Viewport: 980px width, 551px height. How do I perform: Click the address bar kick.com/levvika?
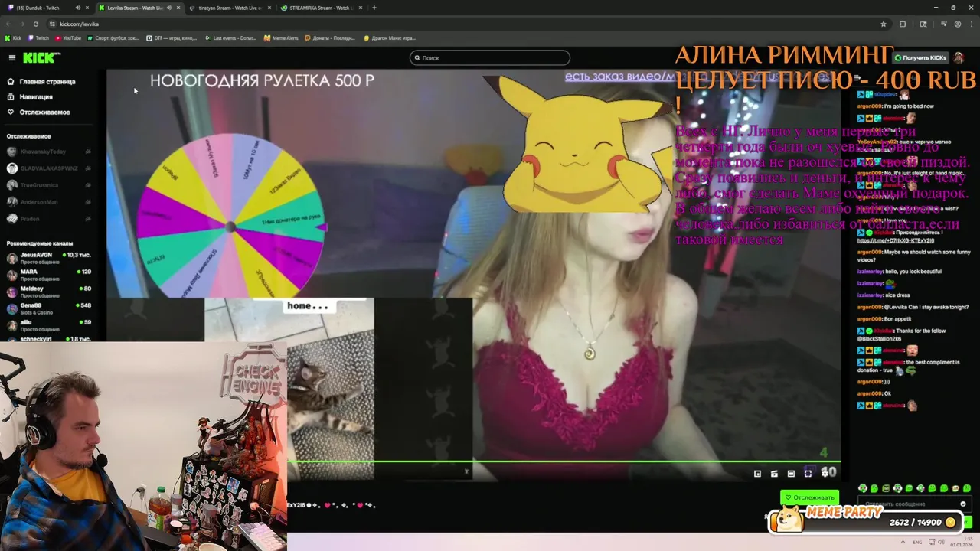[79, 24]
